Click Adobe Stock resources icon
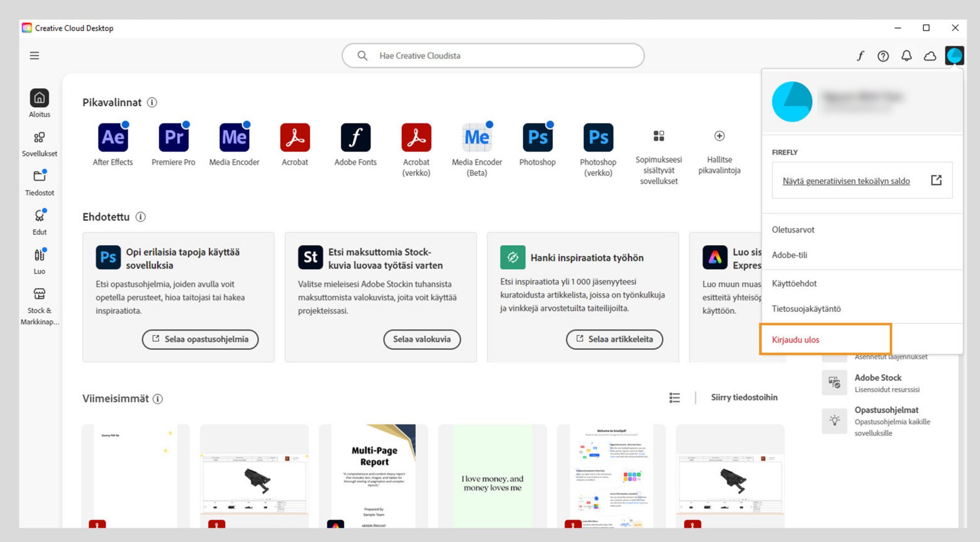The width and height of the screenshot is (980, 542). (835, 383)
